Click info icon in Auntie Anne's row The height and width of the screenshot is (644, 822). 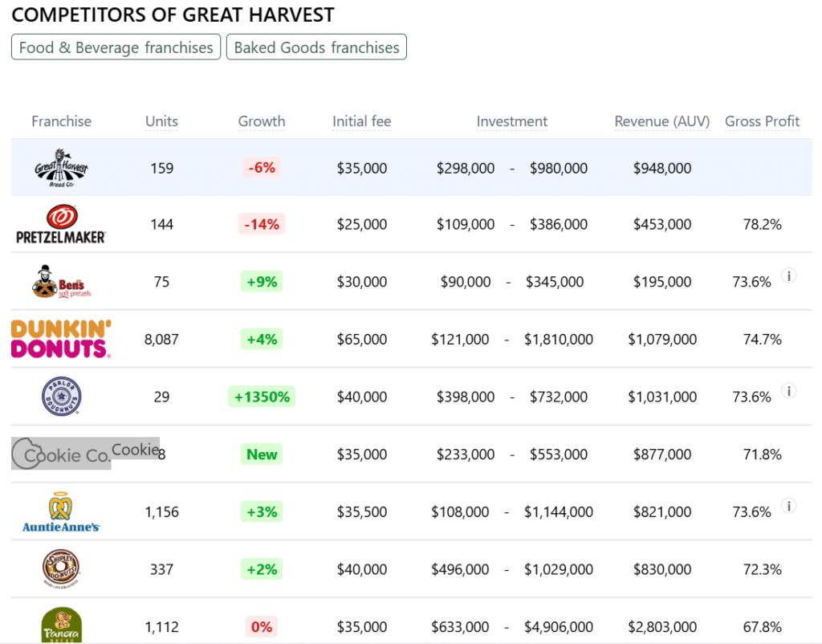(789, 506)
